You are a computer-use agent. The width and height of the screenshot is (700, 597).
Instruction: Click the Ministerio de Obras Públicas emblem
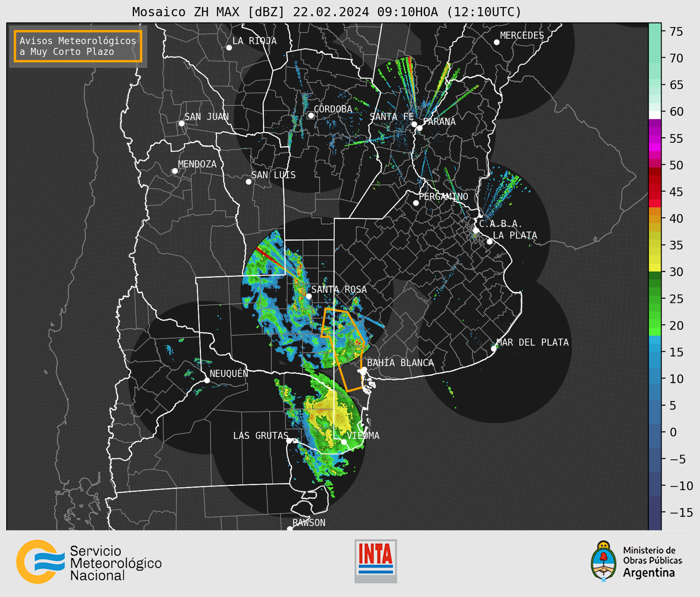click(604, 561)
